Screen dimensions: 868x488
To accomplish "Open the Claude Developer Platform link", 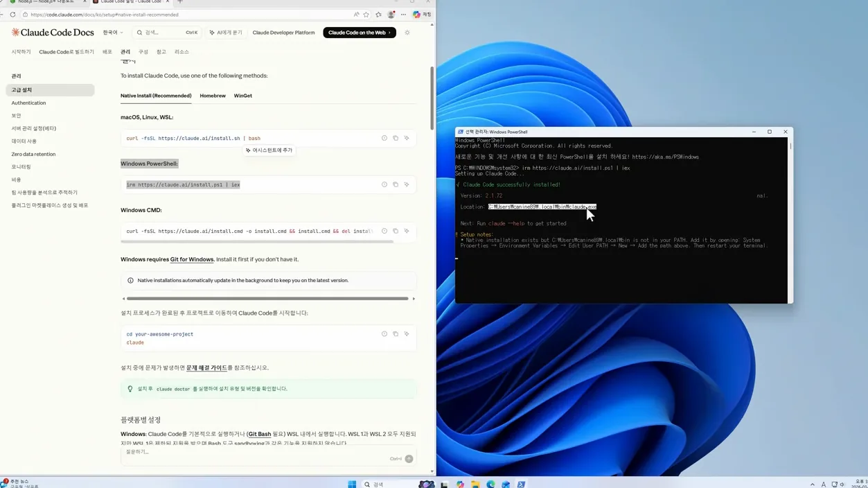I will (283, 33).
